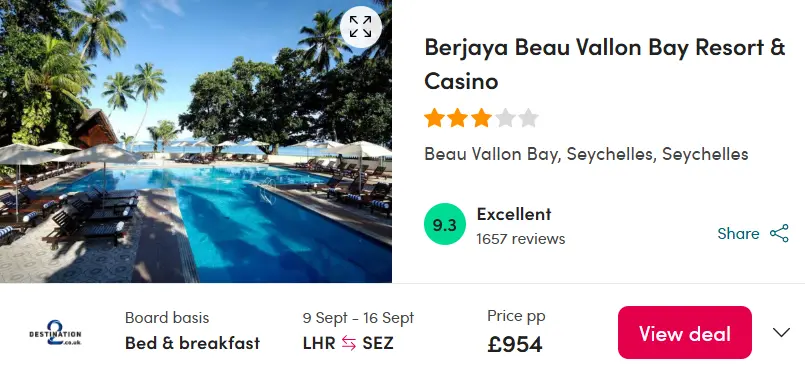The width and height of the screenshot is (805, 367).
Task: Expand deal details with the chevron arrow
Action: point(781,333)
